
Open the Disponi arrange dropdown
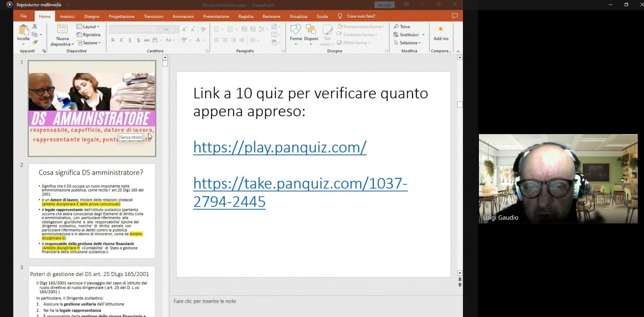pyautogui.click(x=311, y=35)
